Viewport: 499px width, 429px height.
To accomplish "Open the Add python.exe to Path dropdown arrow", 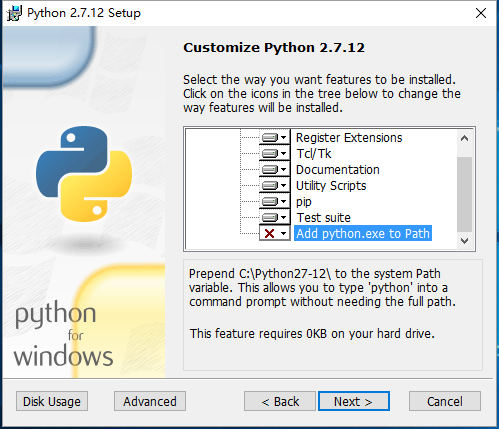I will [284, 233].
